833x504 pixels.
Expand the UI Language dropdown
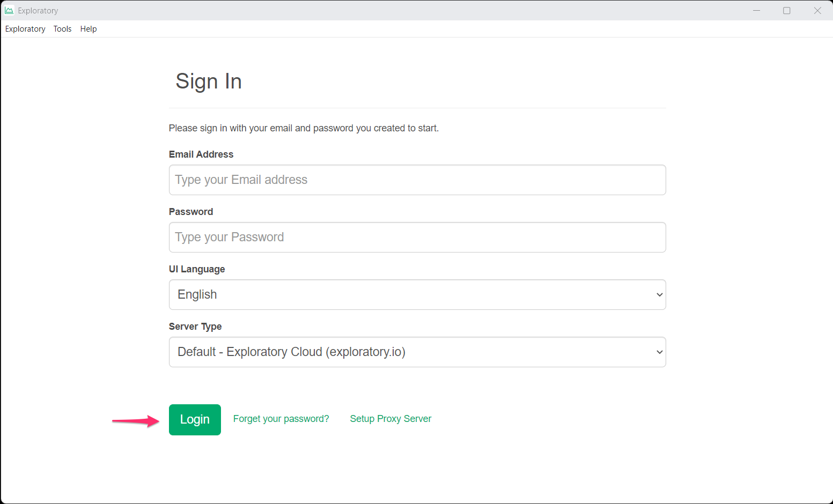(x=417, y=294)
